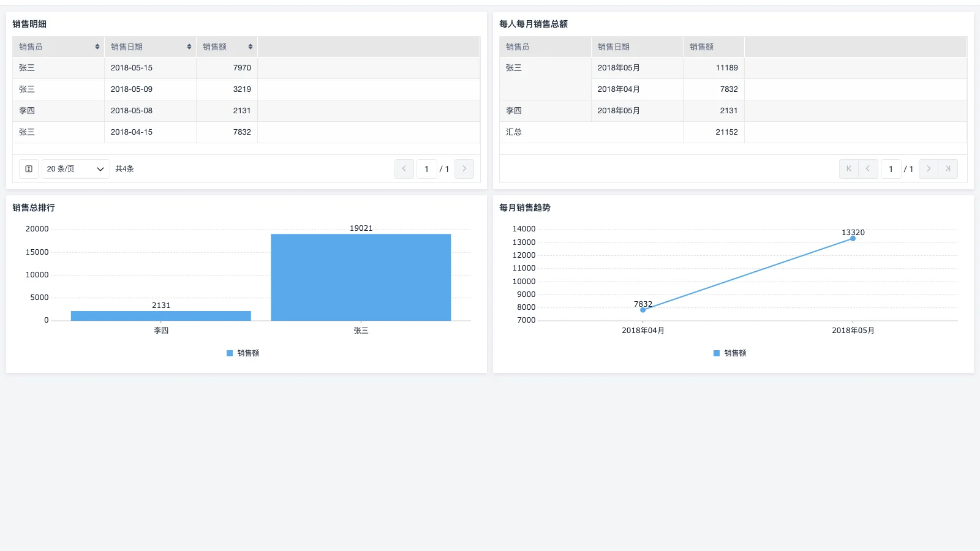Click the 李四 bar showing 2131
980x551 pixels.
click(160, 316)
